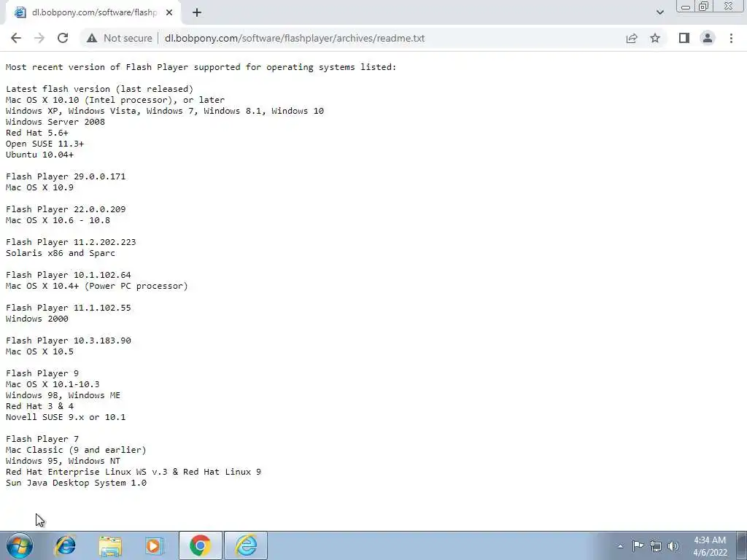Image resolution: width=747 pixels, height=560 pixels.
Task: Launch Internet Explorer from pinned taskbar icon
Action: coord(65,545)
